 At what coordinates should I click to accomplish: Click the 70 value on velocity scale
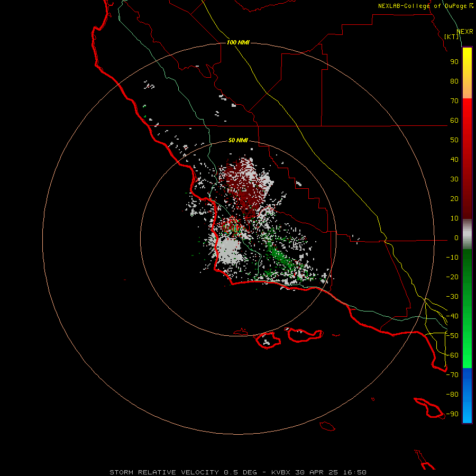click(x=454, y=101)
